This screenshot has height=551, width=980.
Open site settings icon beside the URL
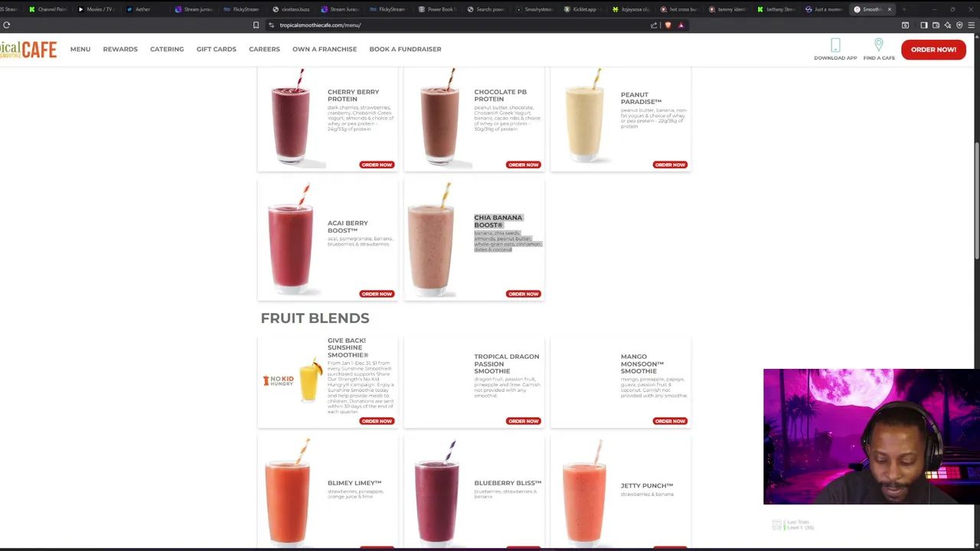click(x=271, y=25)
